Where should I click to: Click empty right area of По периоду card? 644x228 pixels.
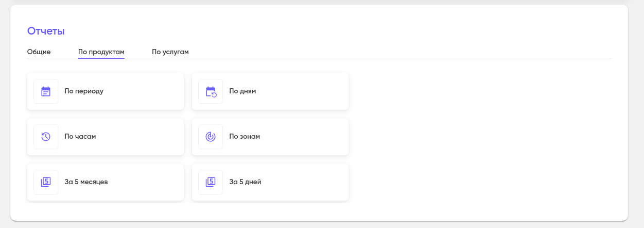(x=149, y=91)
